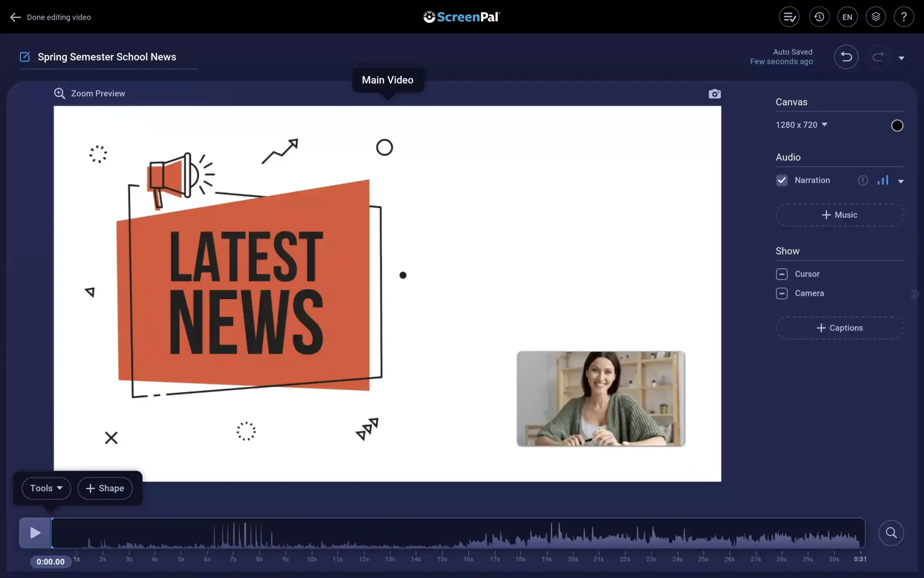The width and height of the screenshot is (924, 578).
Task: Add Captions to the video
Action: click(840, 328)
